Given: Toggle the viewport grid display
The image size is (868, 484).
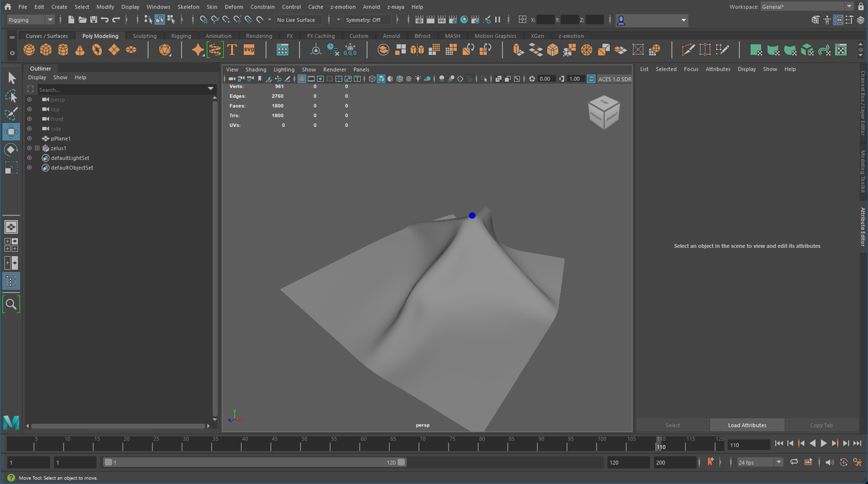Looking at the screenshot, I should pos(302,79).
